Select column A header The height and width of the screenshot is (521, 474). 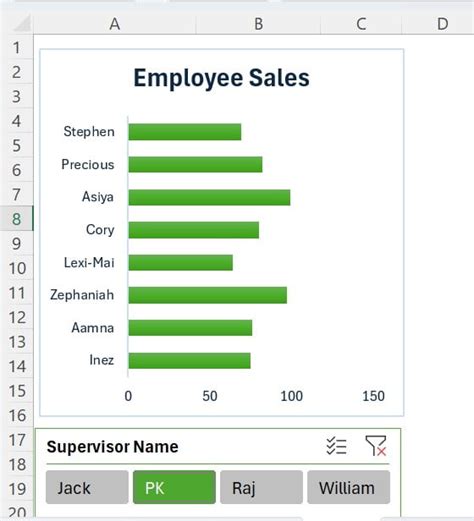115,24
